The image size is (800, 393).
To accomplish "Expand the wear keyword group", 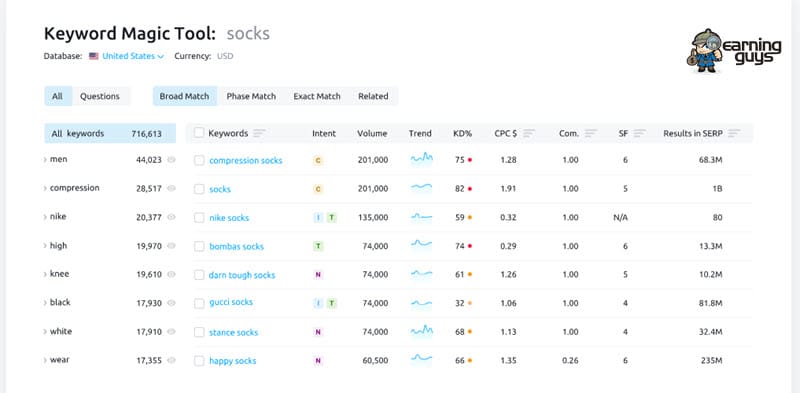I will point(45,360).
